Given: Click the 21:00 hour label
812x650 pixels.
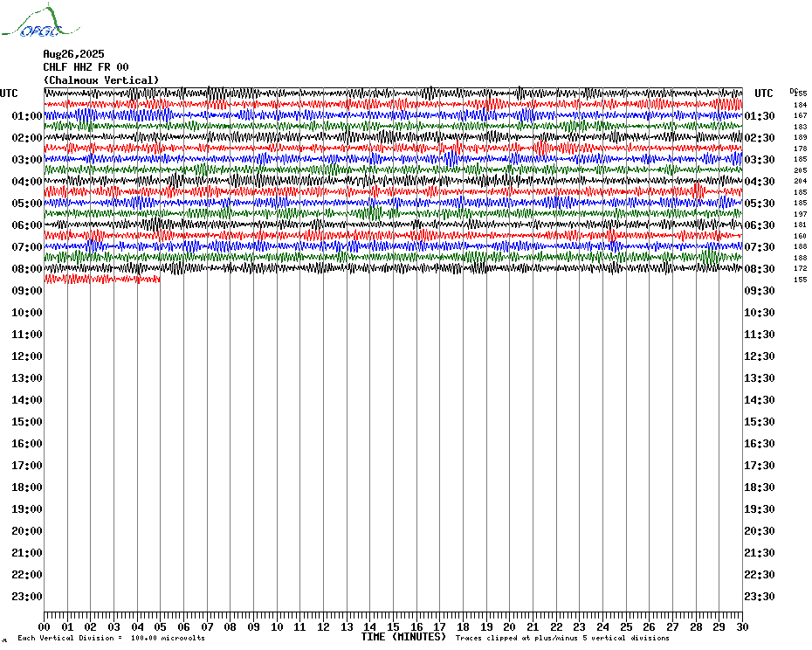Looking at the screenshot, I should pyautogui.click(x=27, y=552).
